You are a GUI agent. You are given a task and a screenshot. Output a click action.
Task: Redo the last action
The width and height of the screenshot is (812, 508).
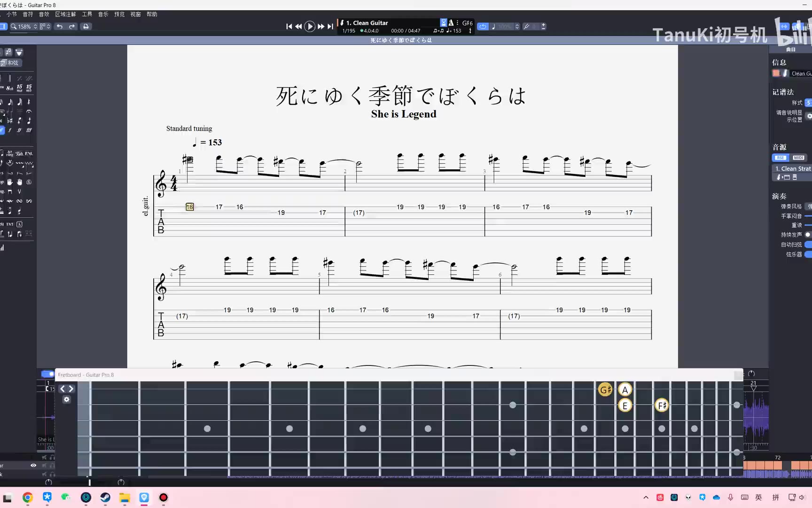72,26
